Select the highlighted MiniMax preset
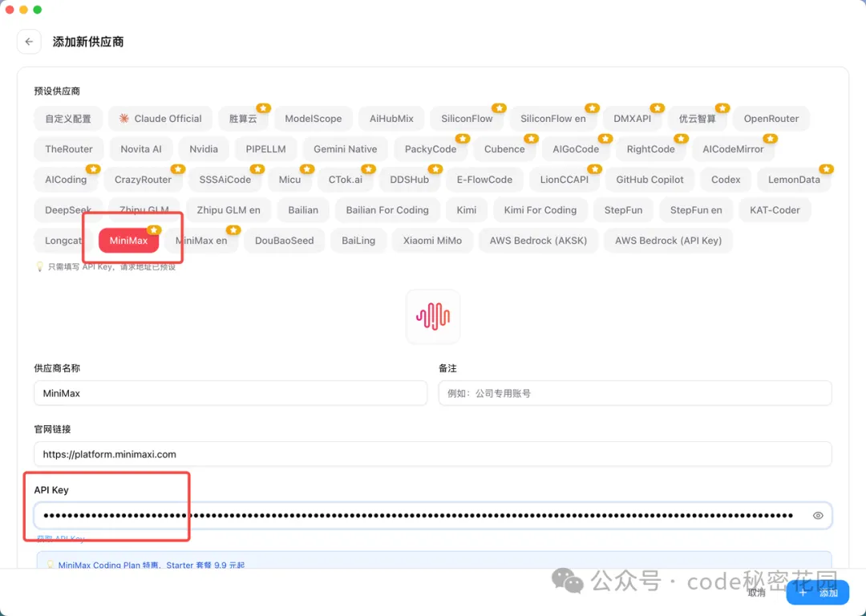Viewport: 866px width, 616px height. [128, 241]
